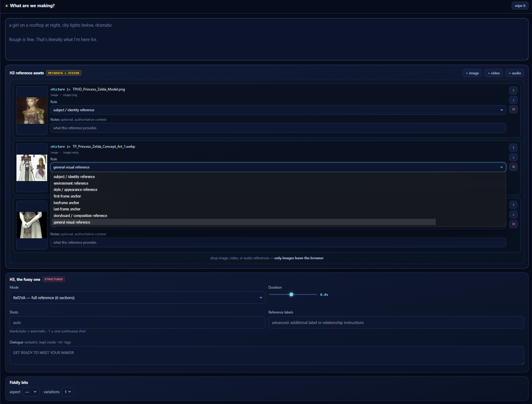Move Picture 2 reference up
This screenshot has width=532, height=404.
(513, 147)
